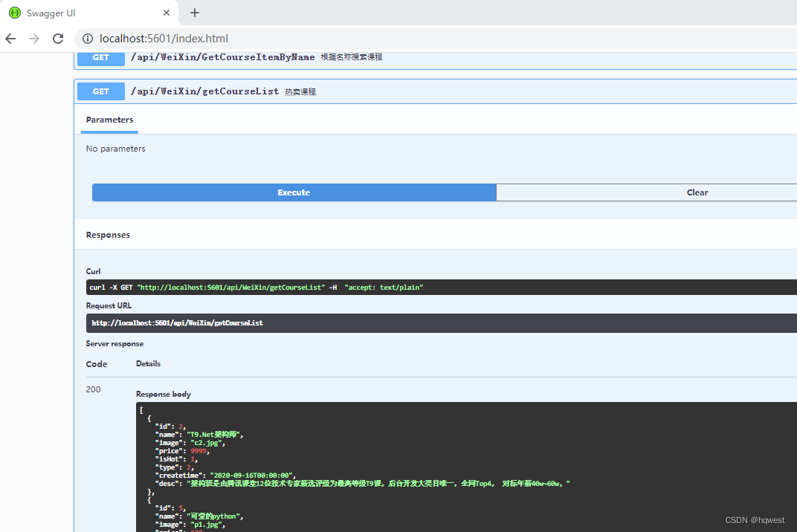Close the Swagger UI tab
Image resolution: width=797 pixels, height=532 pixels.
pos(167,13)
